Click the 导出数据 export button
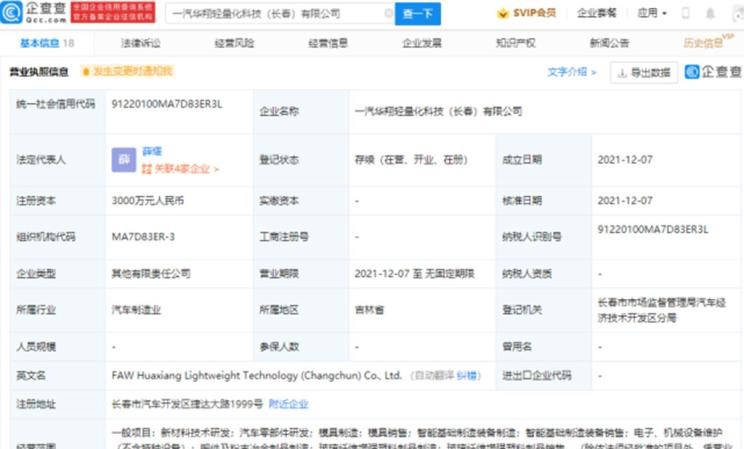 [x=644, y=73]
